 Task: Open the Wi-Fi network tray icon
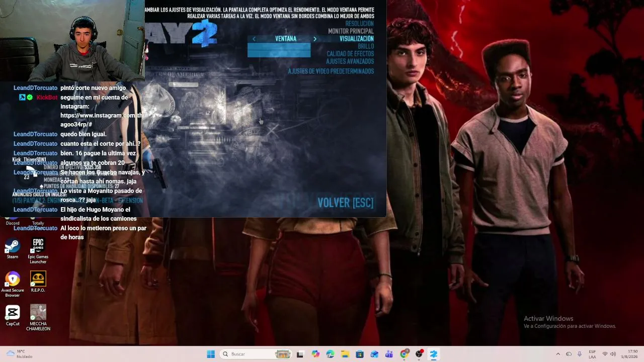[605, 354]
